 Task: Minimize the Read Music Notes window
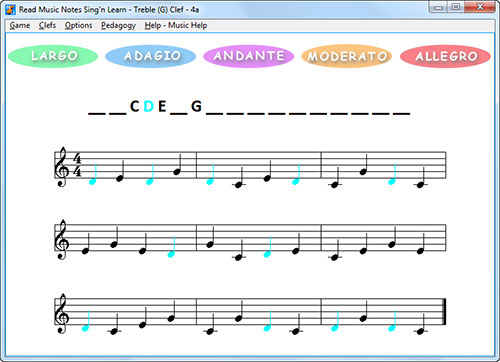pyautogui.click(x=438, y=7)
